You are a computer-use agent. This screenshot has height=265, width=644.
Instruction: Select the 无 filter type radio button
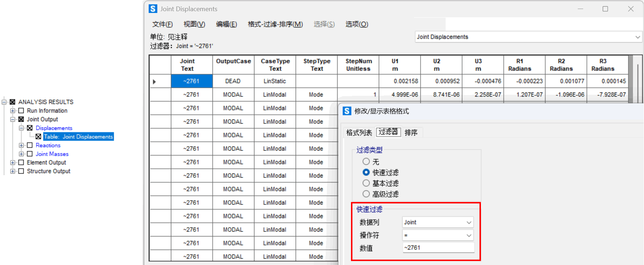pos(366,162)
